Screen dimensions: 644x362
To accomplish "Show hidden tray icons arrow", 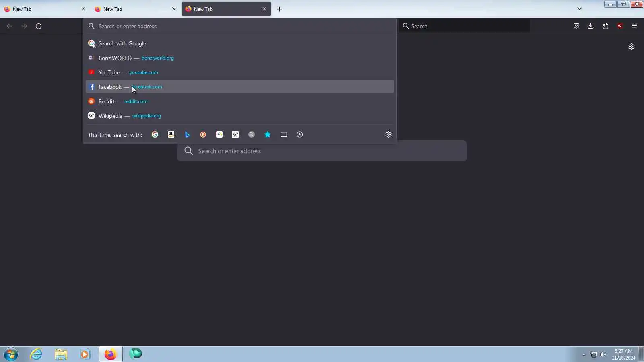I will [584, 354].
